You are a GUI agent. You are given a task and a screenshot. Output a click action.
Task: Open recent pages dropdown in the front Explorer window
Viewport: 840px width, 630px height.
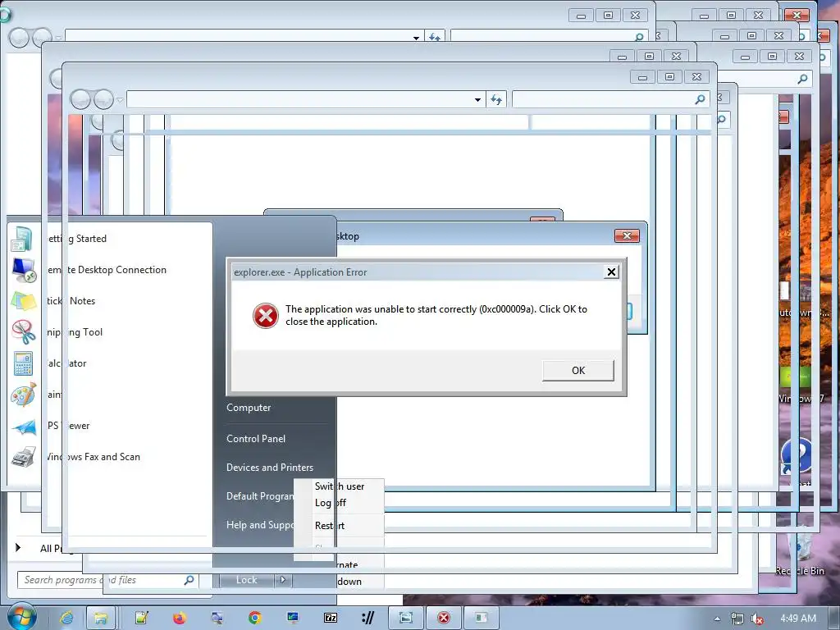tap(120, 99)
